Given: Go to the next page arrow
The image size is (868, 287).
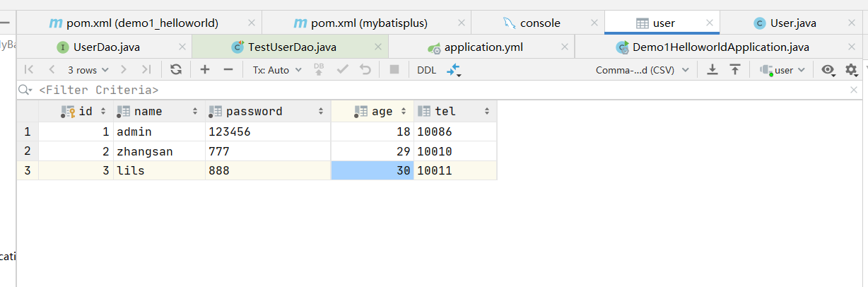Looking at the screenshot, I should coord(124,70).
